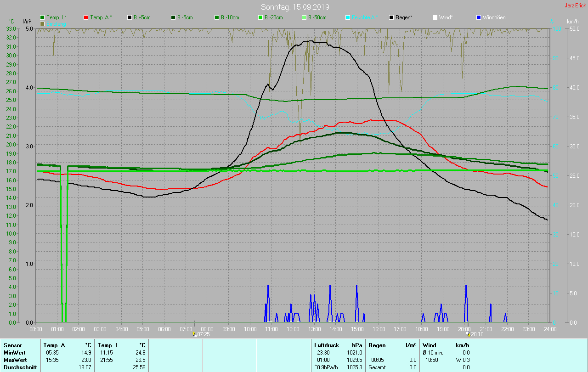
Task: Click the green Temp. I. legend square
Action: pos(42,17)
